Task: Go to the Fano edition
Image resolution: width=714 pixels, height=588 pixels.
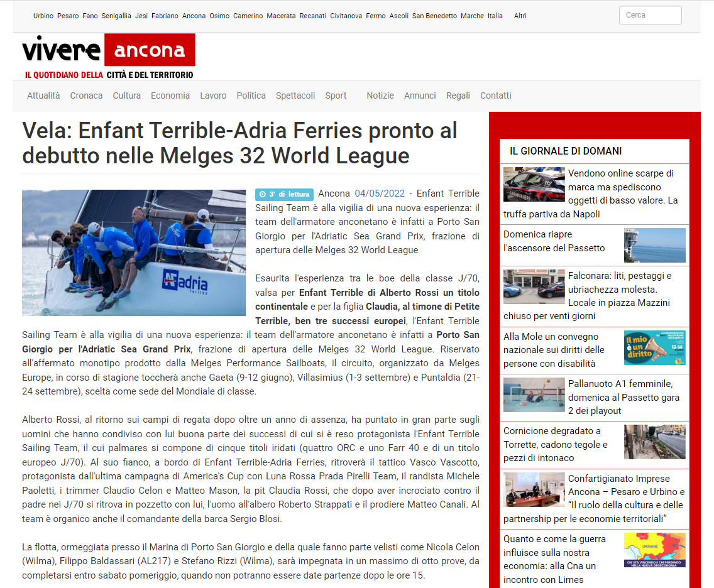Action: pos(90,16)
